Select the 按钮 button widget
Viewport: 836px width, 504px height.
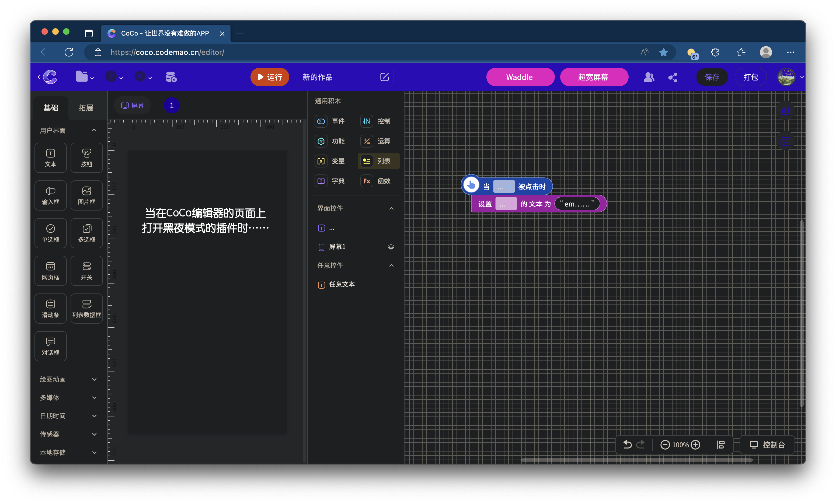tap(86, 158)
